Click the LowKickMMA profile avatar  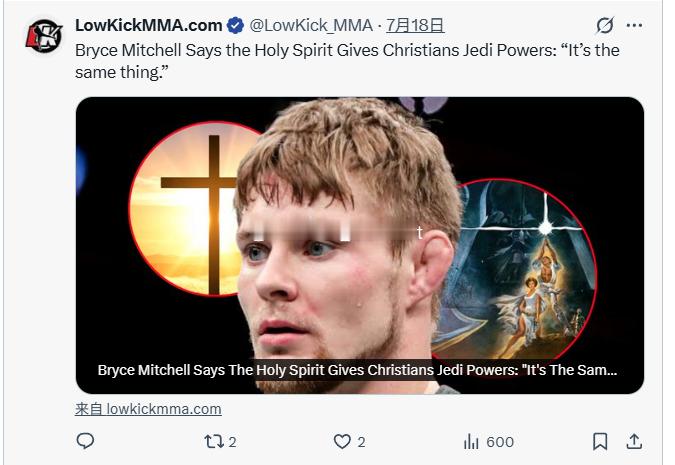coord(44,36)
